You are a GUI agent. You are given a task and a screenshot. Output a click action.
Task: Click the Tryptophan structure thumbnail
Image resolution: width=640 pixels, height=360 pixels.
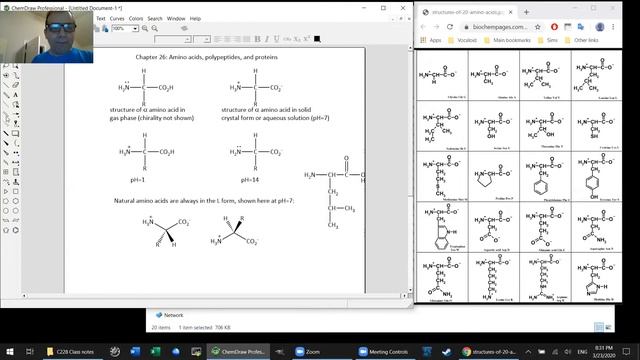(x=442, y=227)
